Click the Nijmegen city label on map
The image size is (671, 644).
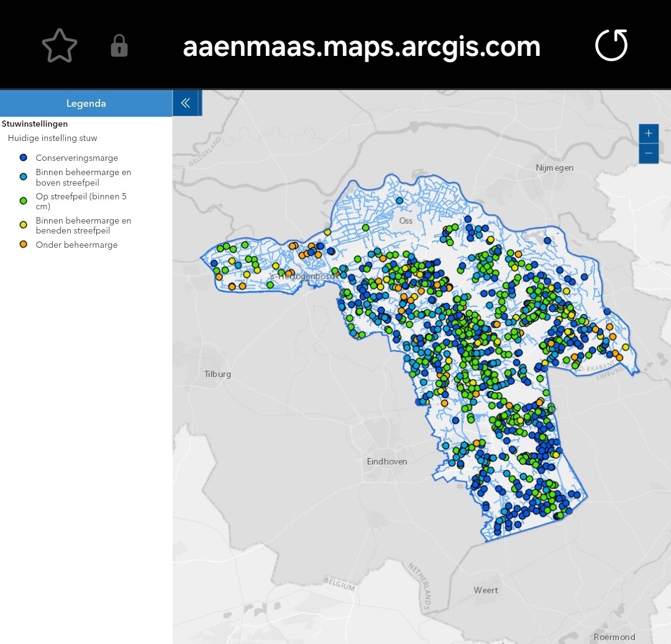coord(554,168)
